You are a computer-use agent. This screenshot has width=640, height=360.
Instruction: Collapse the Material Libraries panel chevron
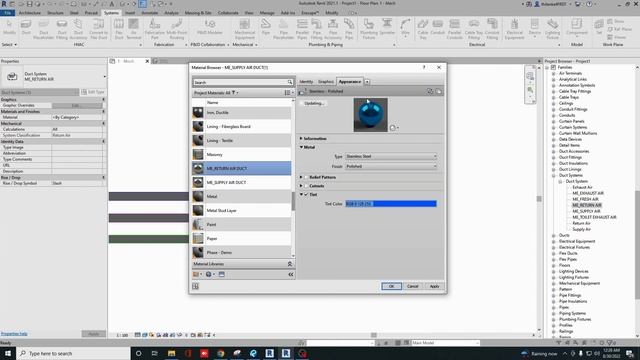click(x=290, y=264)
